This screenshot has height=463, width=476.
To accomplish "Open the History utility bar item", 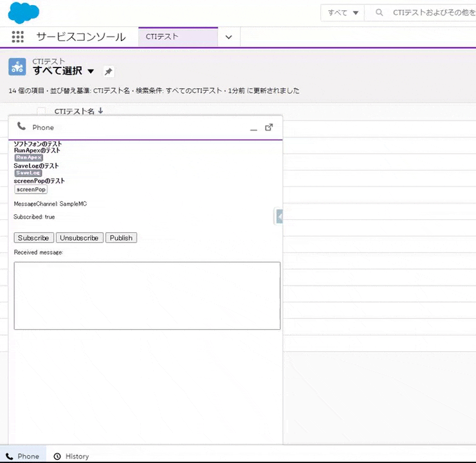I will tap(71, 456).
